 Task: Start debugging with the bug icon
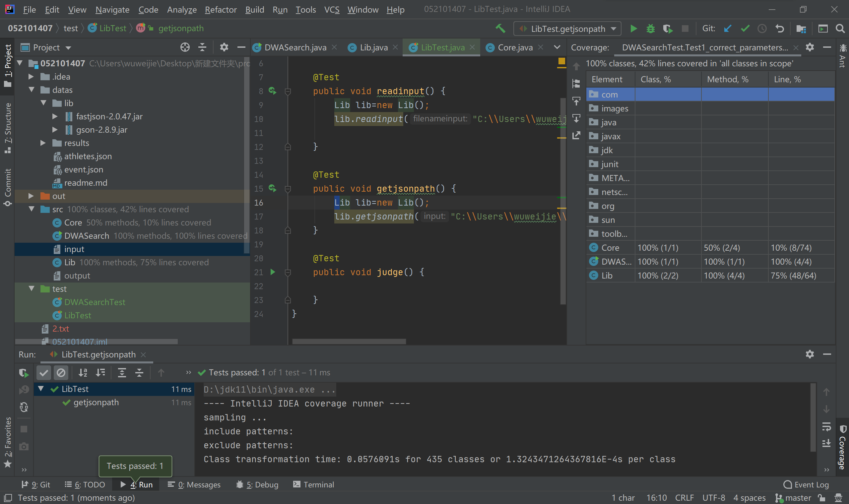(650, 29)
